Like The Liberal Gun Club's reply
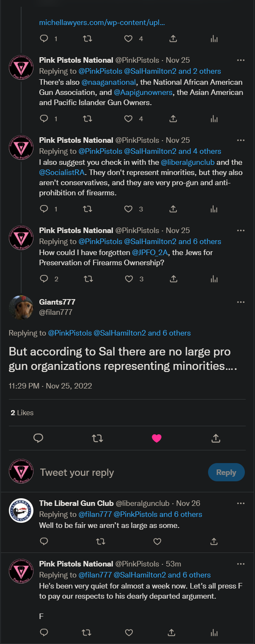 (157, 541)
